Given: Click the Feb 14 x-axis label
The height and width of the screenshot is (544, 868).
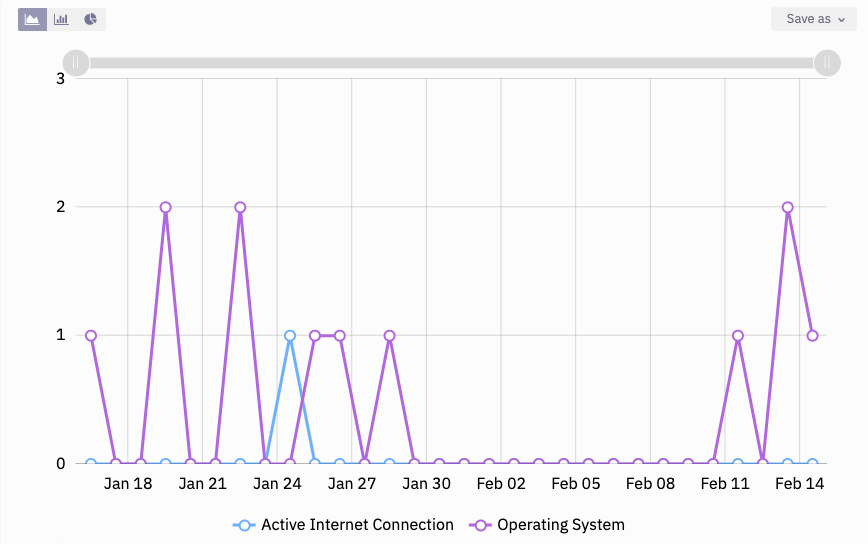Looking at the screenshot, I should (800, 484).
